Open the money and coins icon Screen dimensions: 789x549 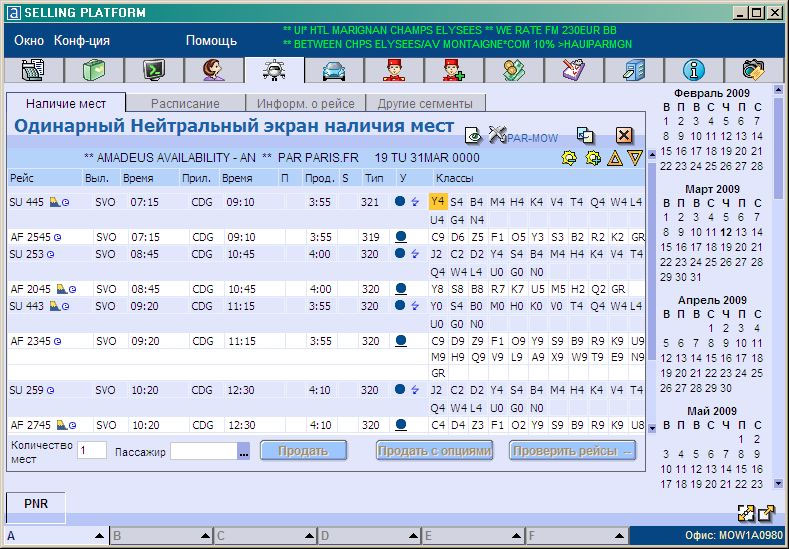point(514,70)
